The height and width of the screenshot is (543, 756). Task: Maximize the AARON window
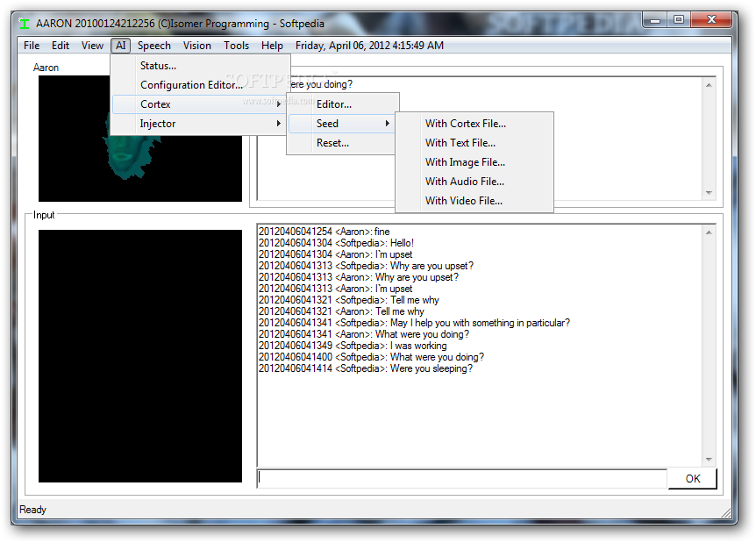pos(679,20)
